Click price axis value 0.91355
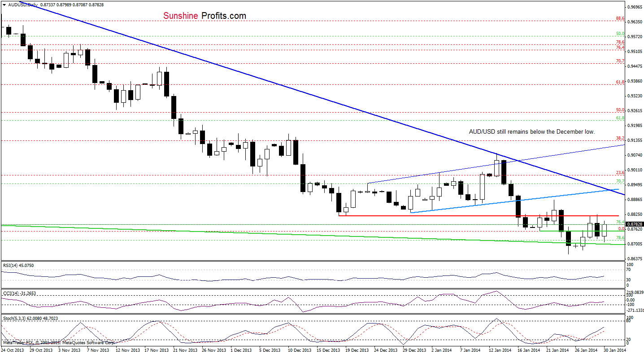 pos(635,140)
